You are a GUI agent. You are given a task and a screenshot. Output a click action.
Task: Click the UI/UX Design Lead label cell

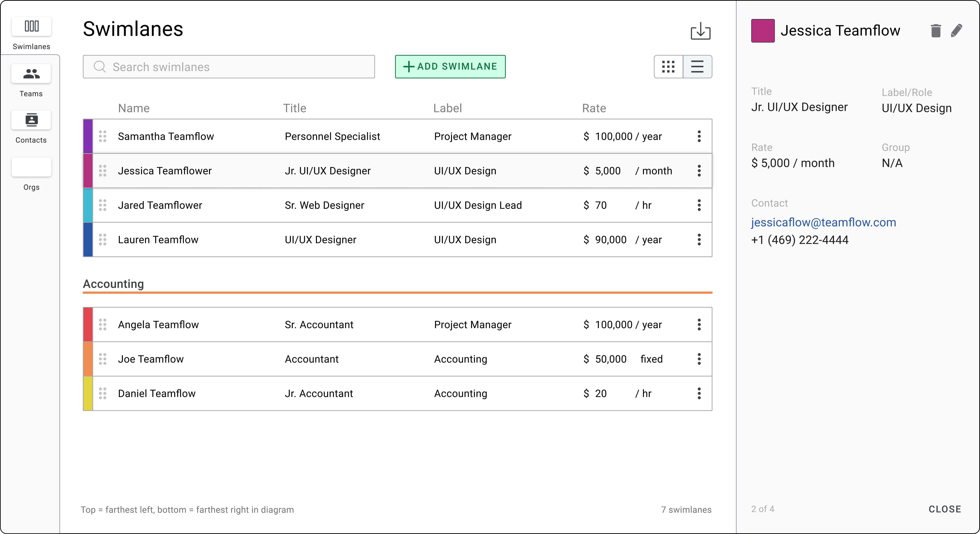tap(478, 205)
